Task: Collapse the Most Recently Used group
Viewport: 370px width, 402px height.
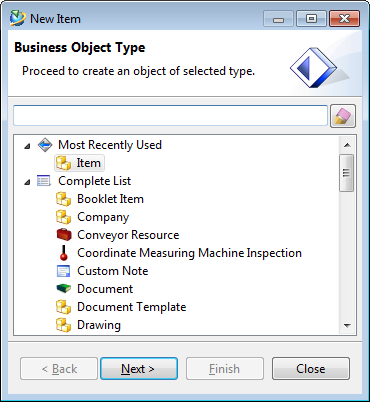Action: click(27, 146)
